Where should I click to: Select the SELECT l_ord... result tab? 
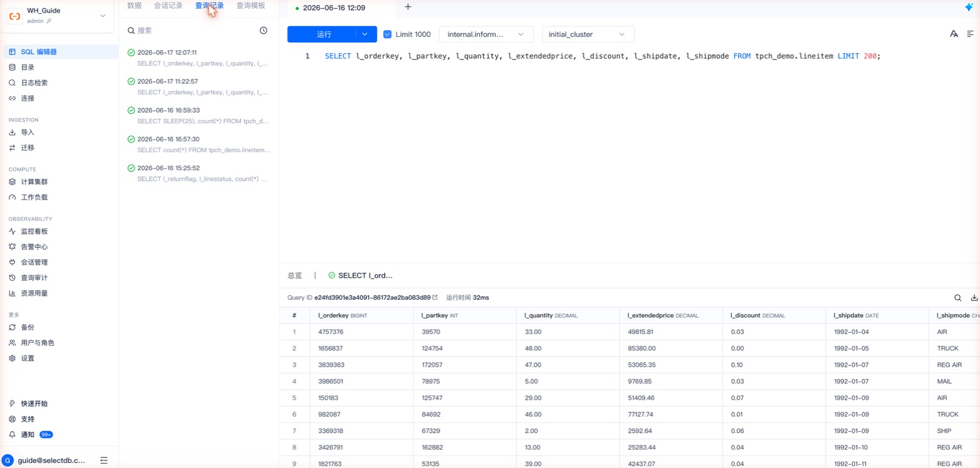[x=361, y=275]
